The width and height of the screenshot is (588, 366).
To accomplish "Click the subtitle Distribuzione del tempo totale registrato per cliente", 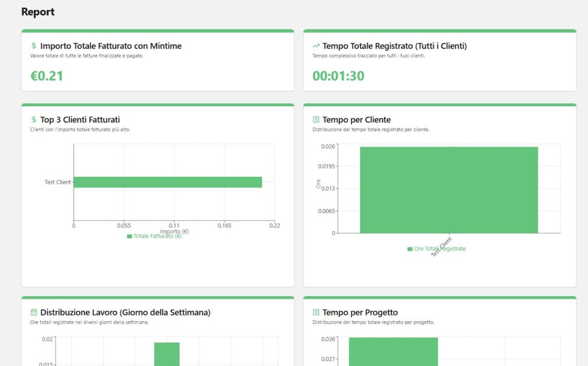I will 371,129.
